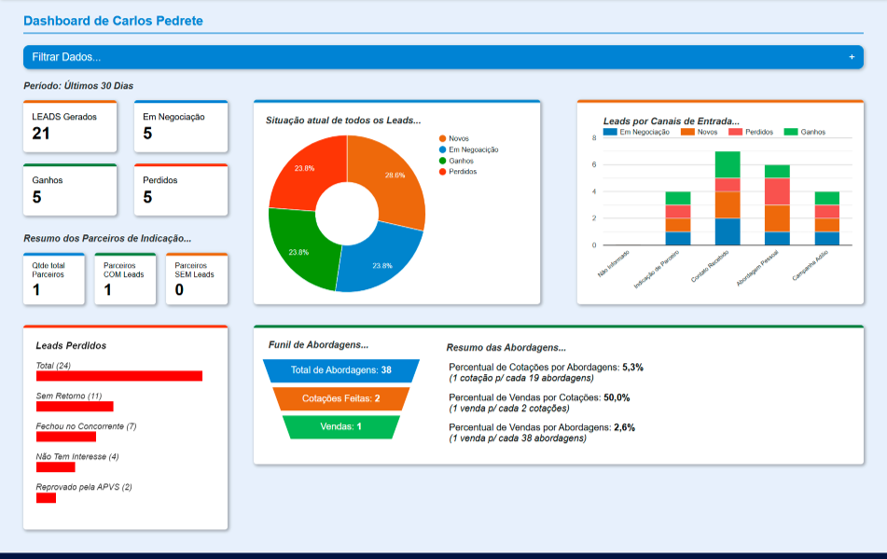The image size is (887, 559).
Task: Click the Total de Abordagens funnel segment
Action: [x=341, y=371]
